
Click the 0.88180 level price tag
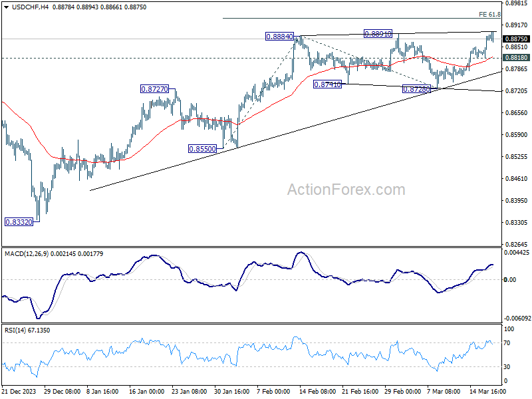[517, 58]
